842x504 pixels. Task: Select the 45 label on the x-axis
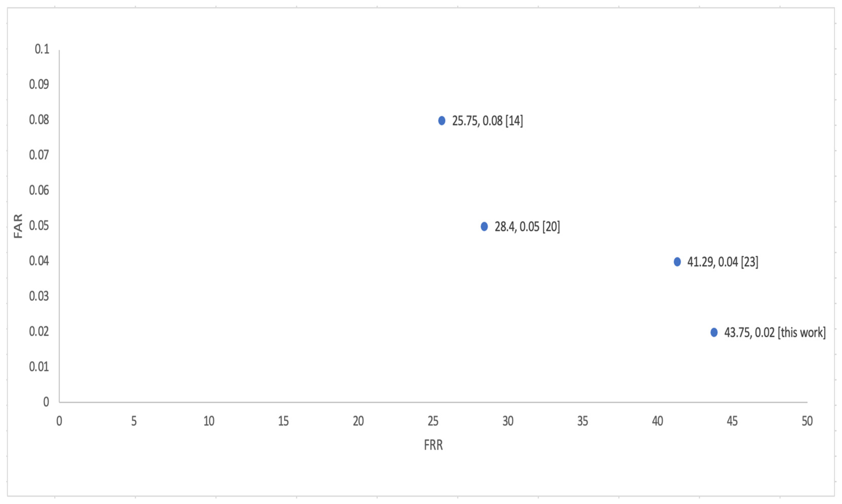(x=732, y=421)
